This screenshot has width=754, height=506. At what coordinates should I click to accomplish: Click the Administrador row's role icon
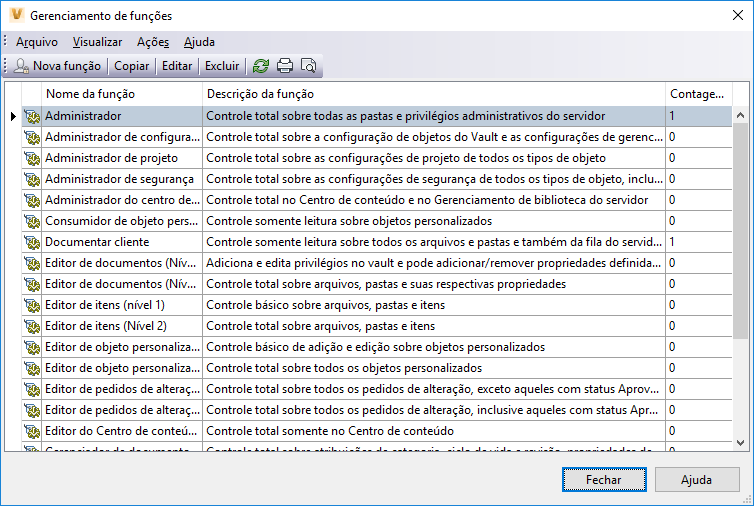(x=31, y=116)
